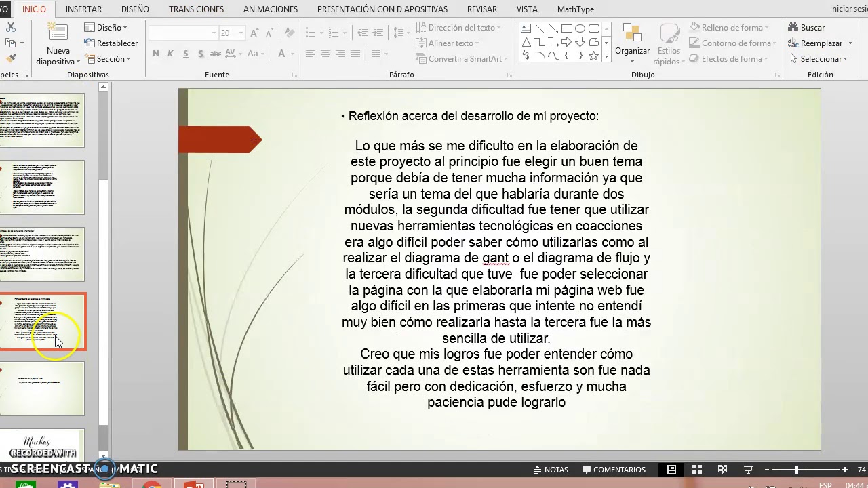Center the text in paragraph group
868x488 pixels.
325,54
